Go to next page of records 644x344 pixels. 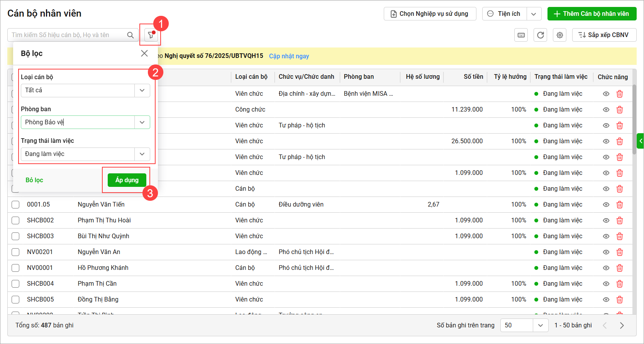[x=622, y=325]
